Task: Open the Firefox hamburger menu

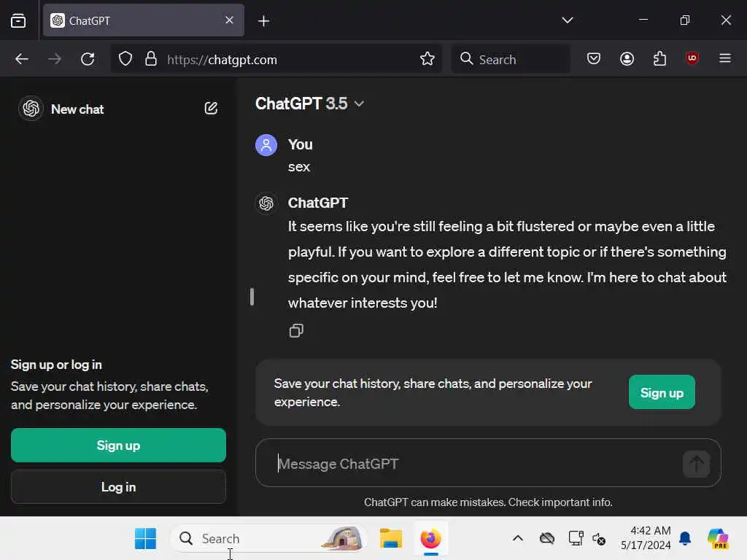Action: point(724,58)
